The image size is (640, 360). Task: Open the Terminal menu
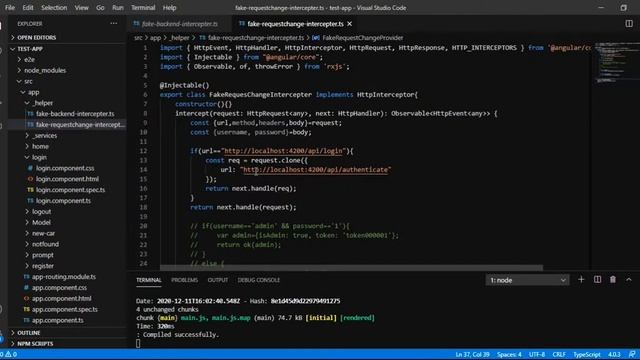click(143, 8)
